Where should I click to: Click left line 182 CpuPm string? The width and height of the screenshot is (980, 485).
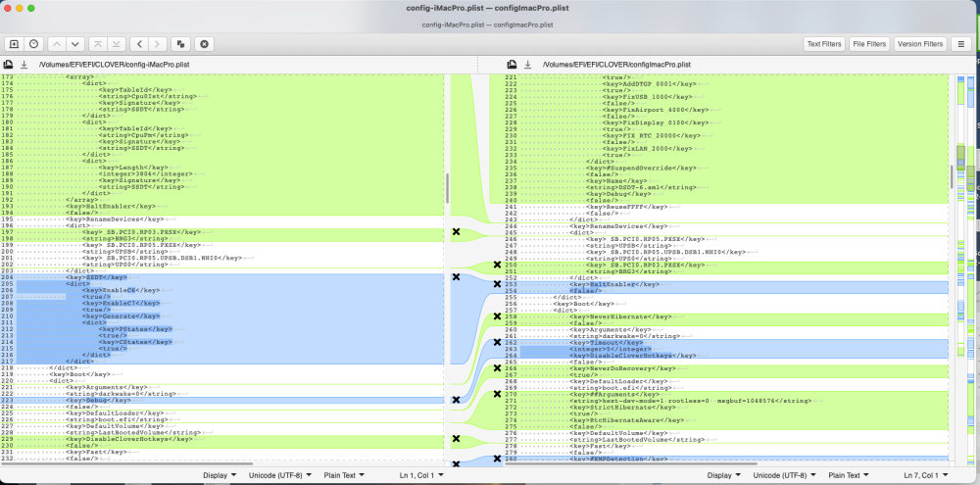pos(144,135)
